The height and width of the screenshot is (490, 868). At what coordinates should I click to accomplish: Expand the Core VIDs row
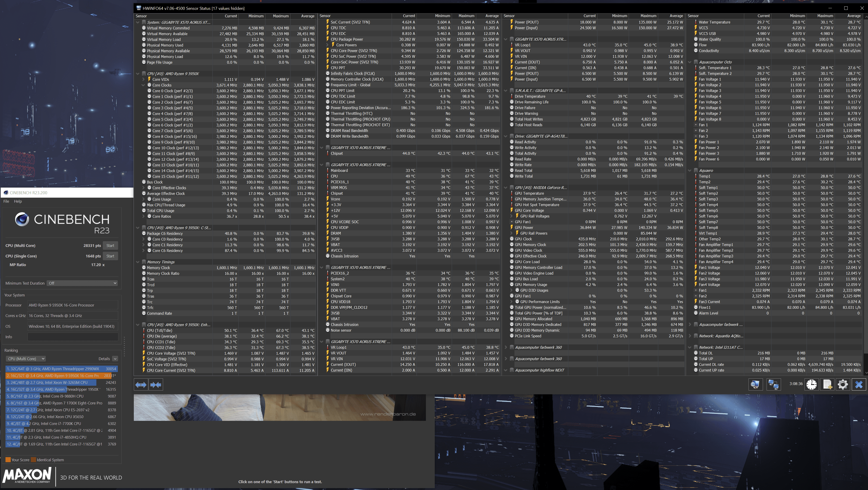(x=144, y=79)
